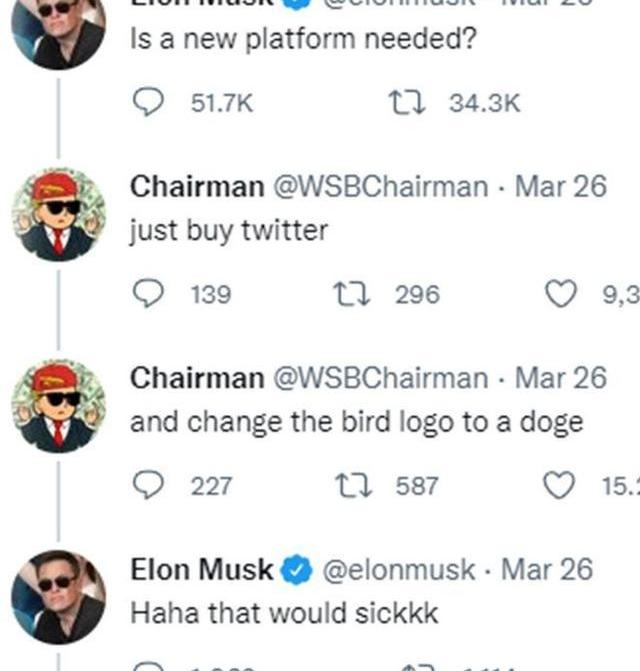Image resolution: width=640 pixels, height=671 pixels.
Task: Click the blue verified badge beside Elon Musk
Action: (x=296, y=571)
